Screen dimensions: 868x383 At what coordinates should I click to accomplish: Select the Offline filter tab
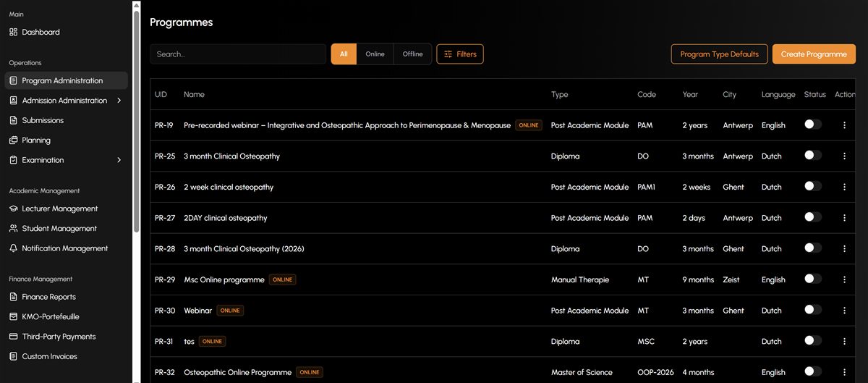coord(413,54)
